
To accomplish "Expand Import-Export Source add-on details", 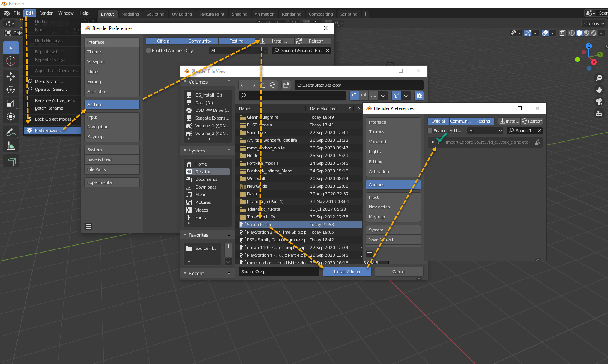I will pos(433,142).
